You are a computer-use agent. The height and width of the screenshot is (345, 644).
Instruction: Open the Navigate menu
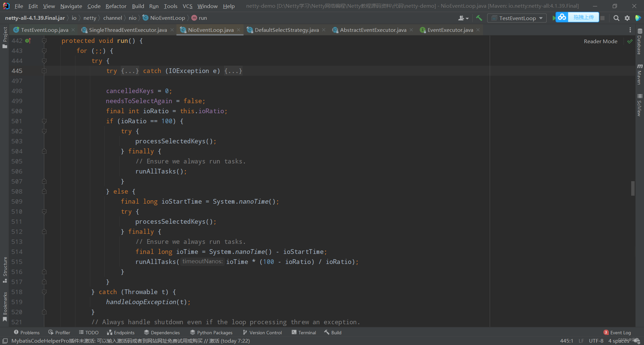71,6
